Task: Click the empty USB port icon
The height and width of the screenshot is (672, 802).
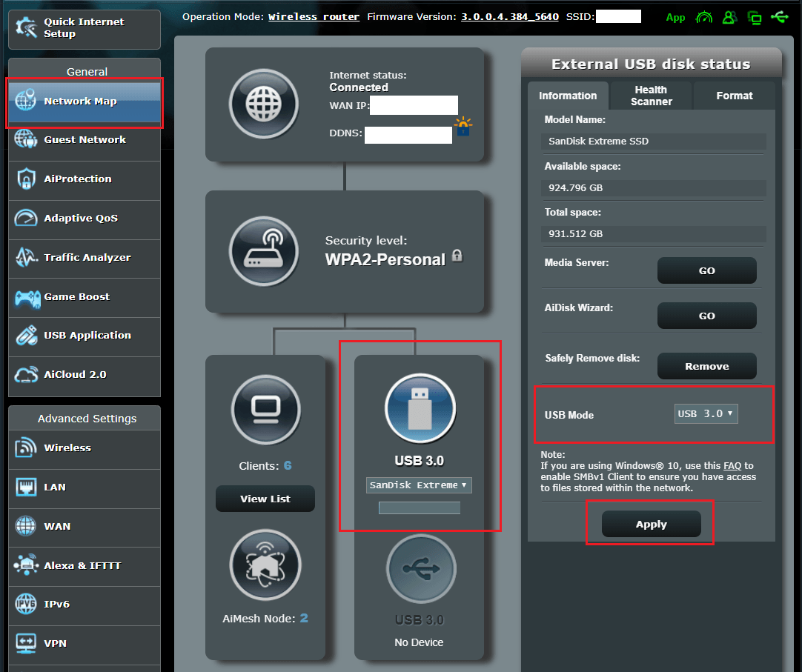Action: click(x=420, y=569)
